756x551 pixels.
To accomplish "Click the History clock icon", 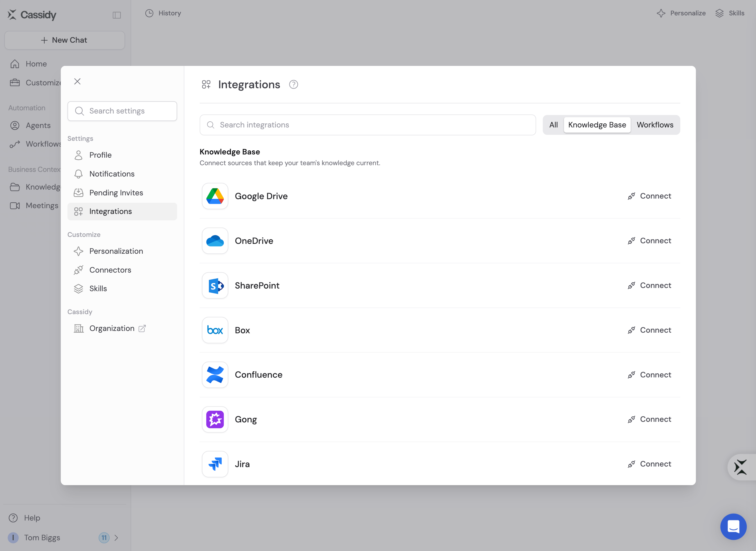I will point(149,13).
